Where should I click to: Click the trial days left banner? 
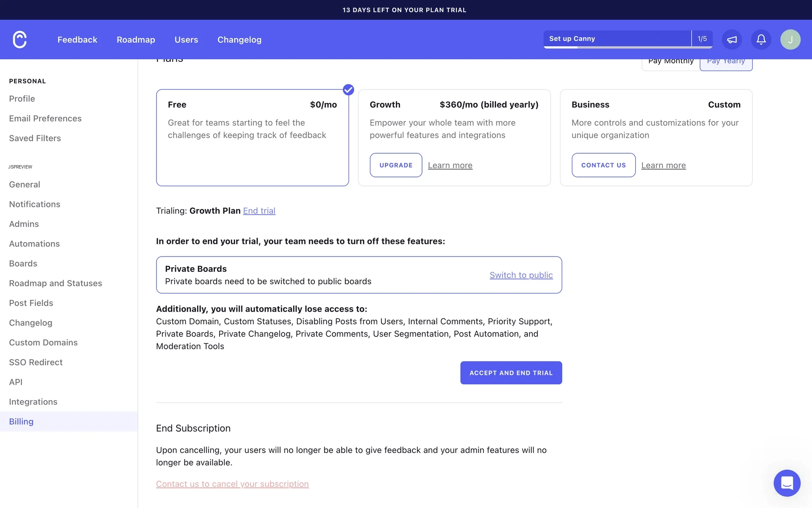pyautogui.click(x=404, y=10)
